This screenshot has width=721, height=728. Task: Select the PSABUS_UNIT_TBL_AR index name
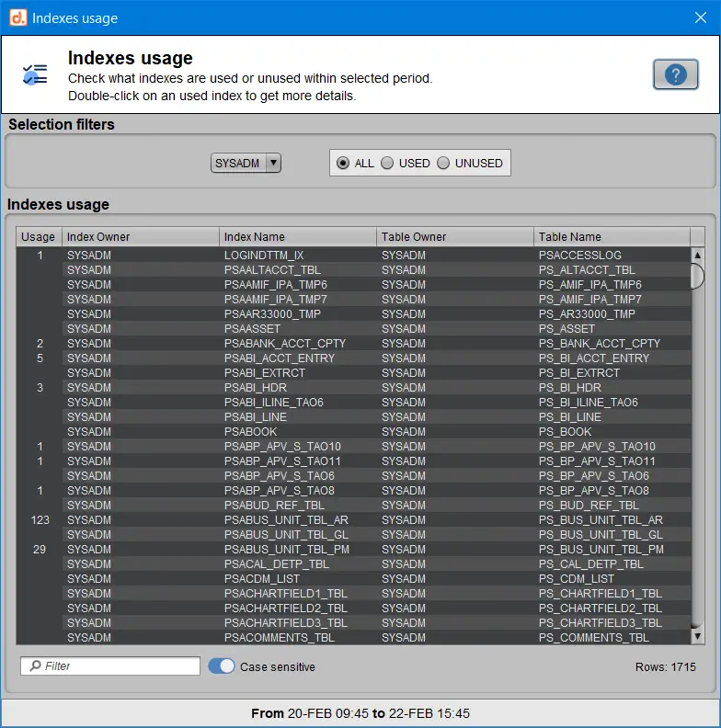(286, 520)
